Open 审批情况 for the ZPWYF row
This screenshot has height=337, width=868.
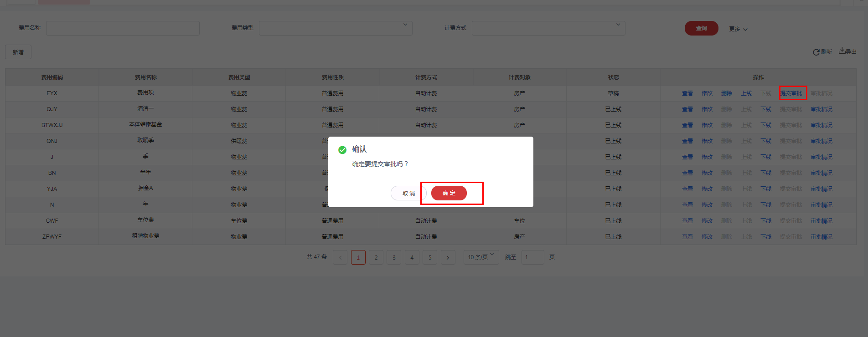(821, 237)
